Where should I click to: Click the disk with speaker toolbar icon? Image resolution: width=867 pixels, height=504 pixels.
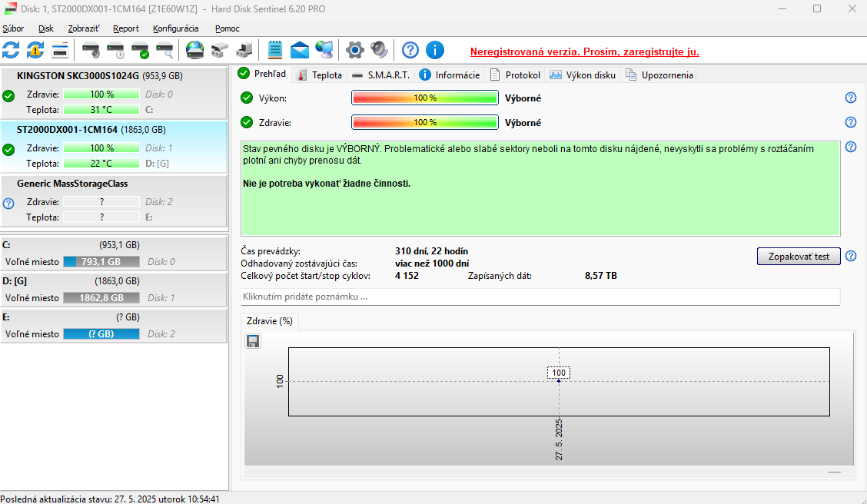(x=91, y=50)
